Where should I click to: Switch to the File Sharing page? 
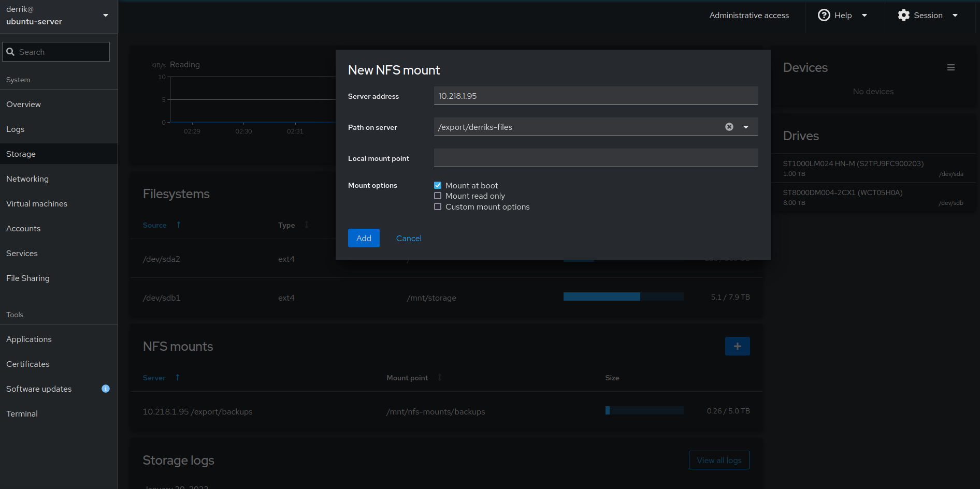point(28,278)
